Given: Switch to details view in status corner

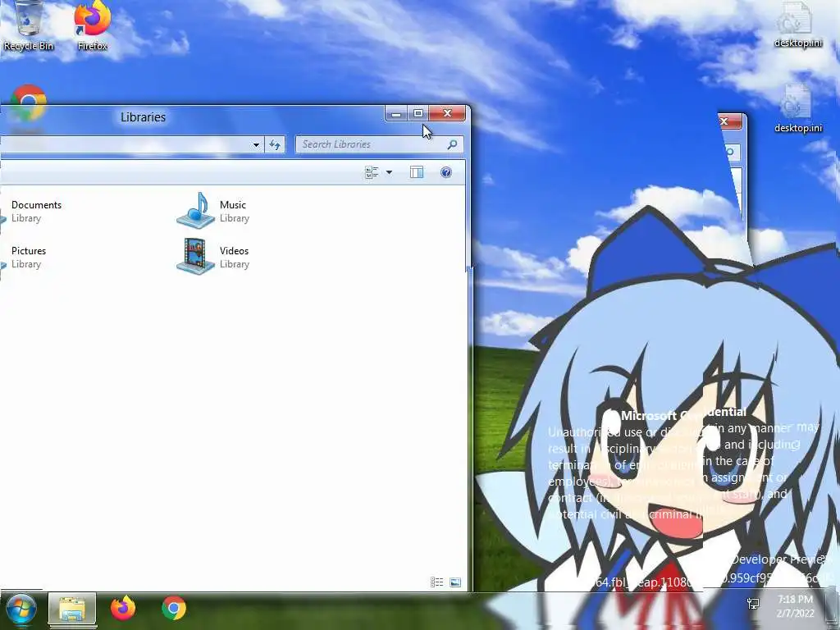Looking at the screenshot, I should pos(436,582).
